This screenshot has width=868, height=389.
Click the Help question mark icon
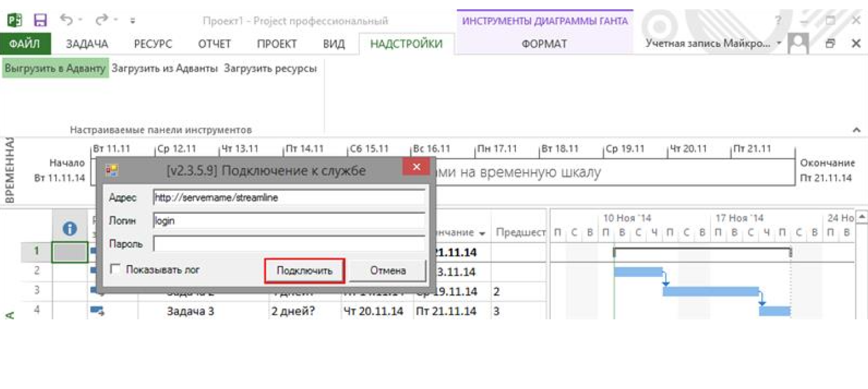pyautogui.click(x=778, y=20)
